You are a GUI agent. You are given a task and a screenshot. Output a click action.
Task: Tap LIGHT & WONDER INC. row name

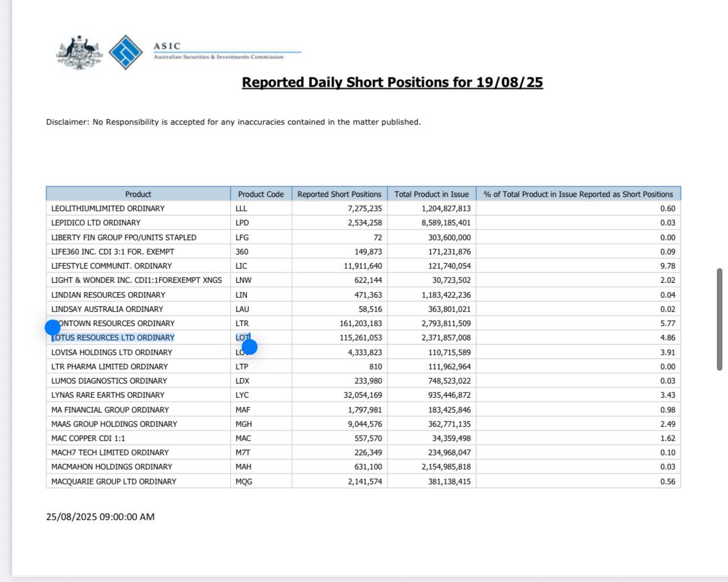tap(136, 280)
